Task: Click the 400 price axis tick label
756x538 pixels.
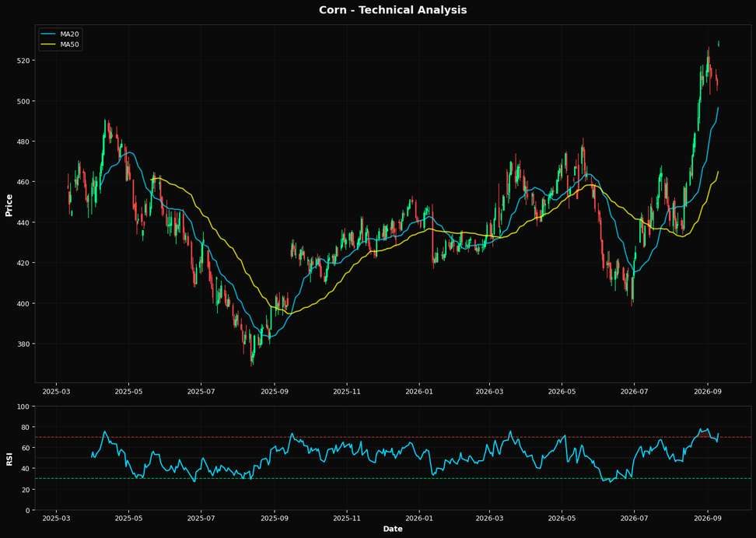Action: 25,304
